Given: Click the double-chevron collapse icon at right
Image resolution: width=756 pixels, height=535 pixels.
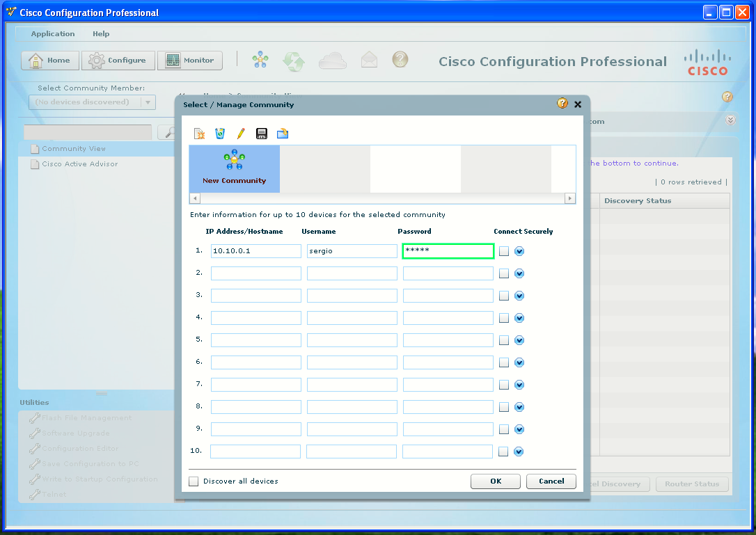Looking at the screenshot, I should 730,120.
